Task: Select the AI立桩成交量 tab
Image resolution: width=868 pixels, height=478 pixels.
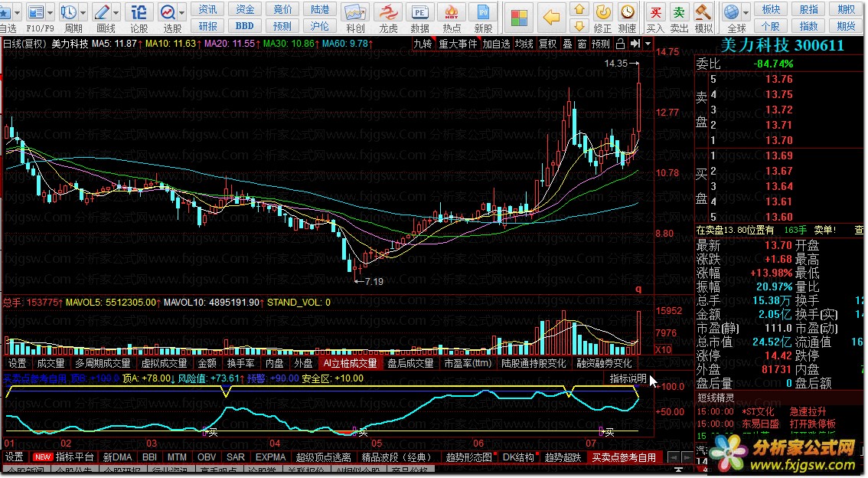Action: [x=350, y=363]
